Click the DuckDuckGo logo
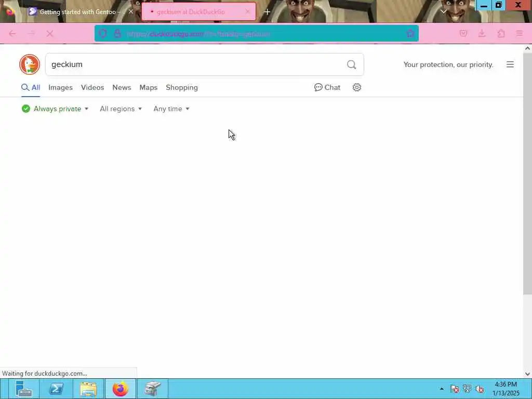 pos(30,64)
